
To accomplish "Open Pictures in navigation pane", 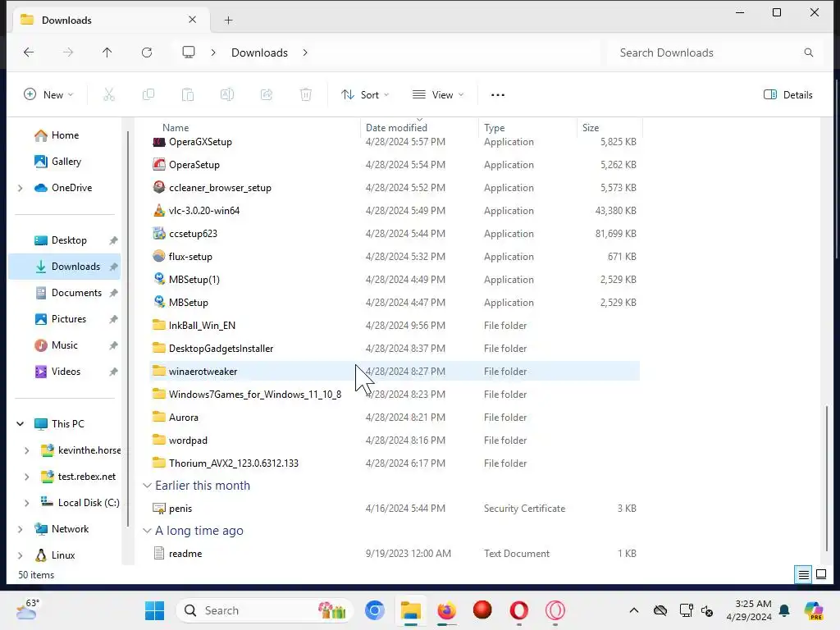I will [69, 319].
